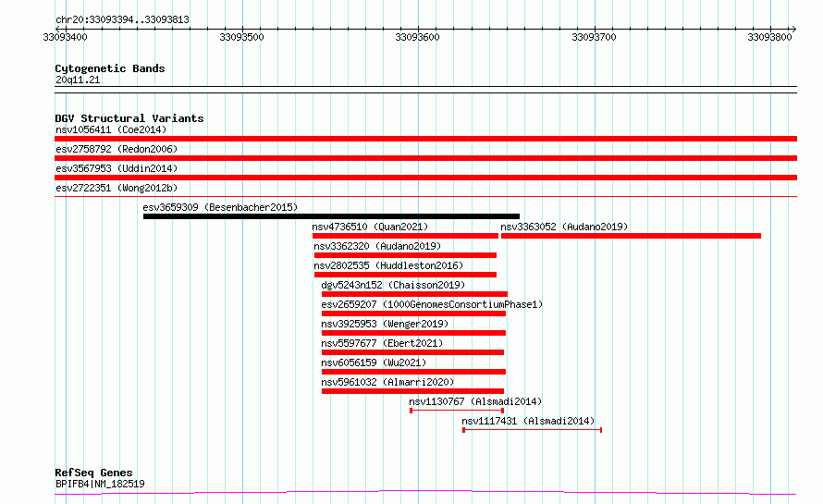Viewport: 823px width, 504px height.
Task: Open esv2659207 (1000GenomesConsortiumPhase1) label
Action: (432, 304)
